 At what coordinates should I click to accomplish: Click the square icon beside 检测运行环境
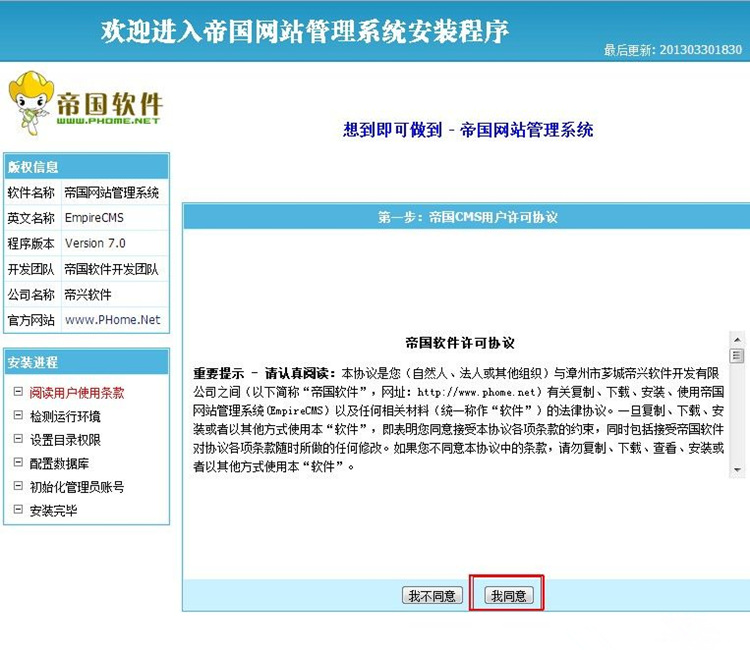[x=18, y=415]
